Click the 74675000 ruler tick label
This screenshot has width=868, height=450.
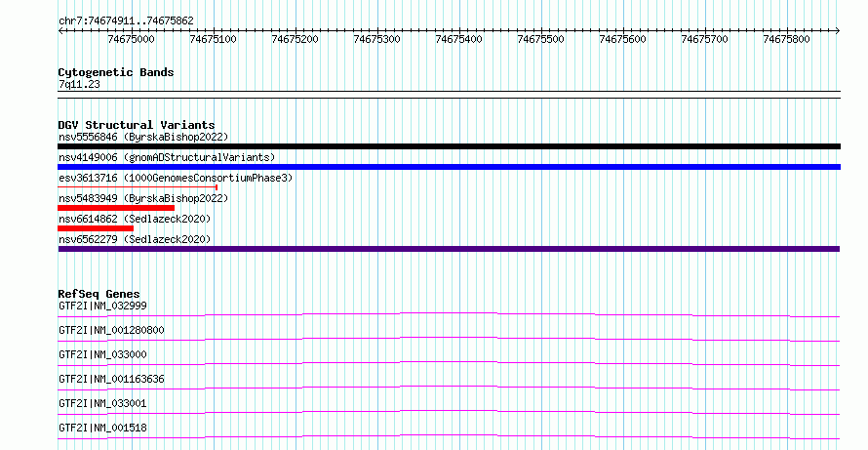click(x=132, y=39)
